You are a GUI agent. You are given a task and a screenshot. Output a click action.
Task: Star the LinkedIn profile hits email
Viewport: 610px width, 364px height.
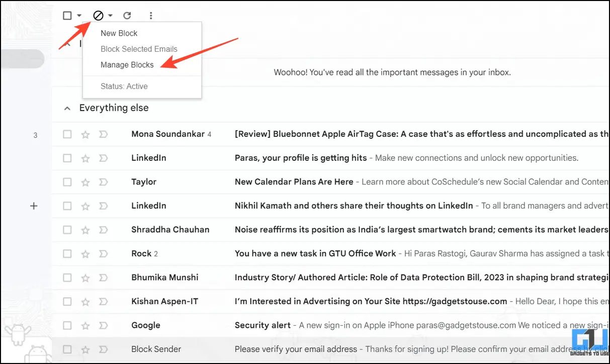point(85,158)
